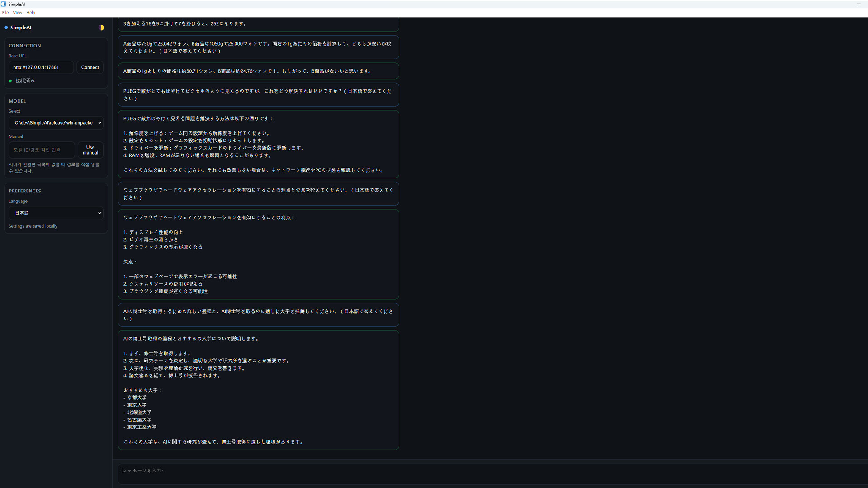This screenshot has width=868, height=488.
Task: Open the model Select dropdown
Action: (56, 122)
